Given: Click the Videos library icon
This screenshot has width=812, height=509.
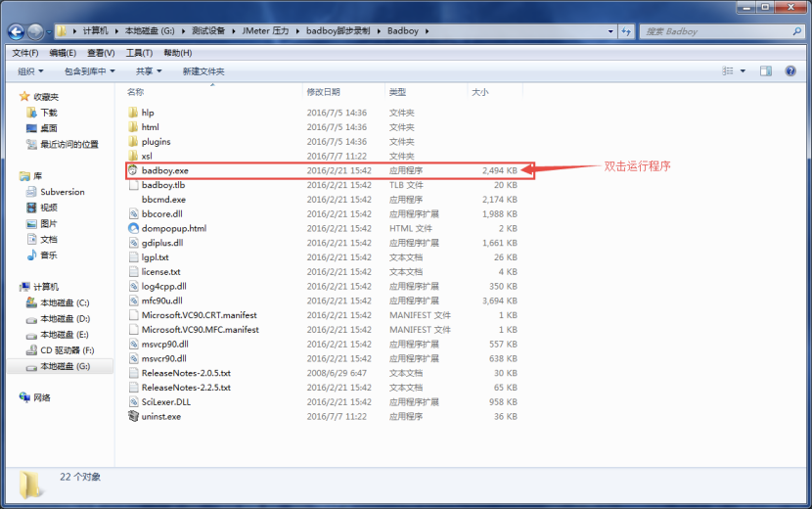Looking at the screenshot, I should click(x=31, y=208).
